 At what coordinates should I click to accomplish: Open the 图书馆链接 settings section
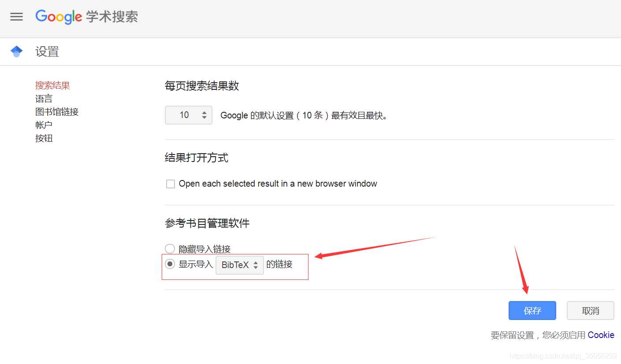(x=57, y=112)
